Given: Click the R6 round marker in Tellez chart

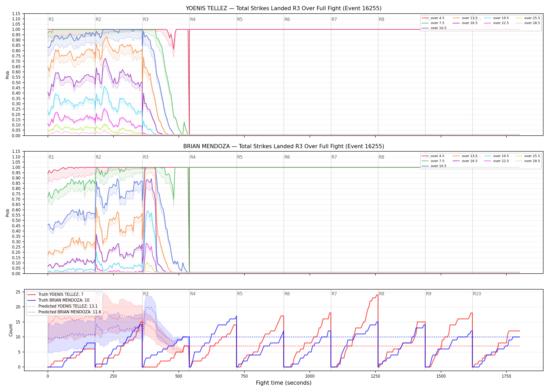Looking at the screenshot, I should click(287, 19).
